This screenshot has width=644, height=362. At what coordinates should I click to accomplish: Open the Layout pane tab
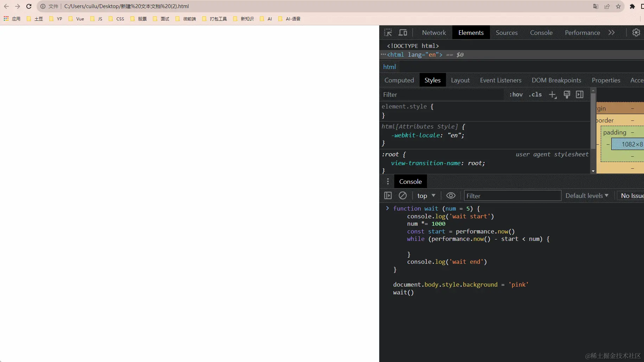pyautogui.click(x=460, y=80)
